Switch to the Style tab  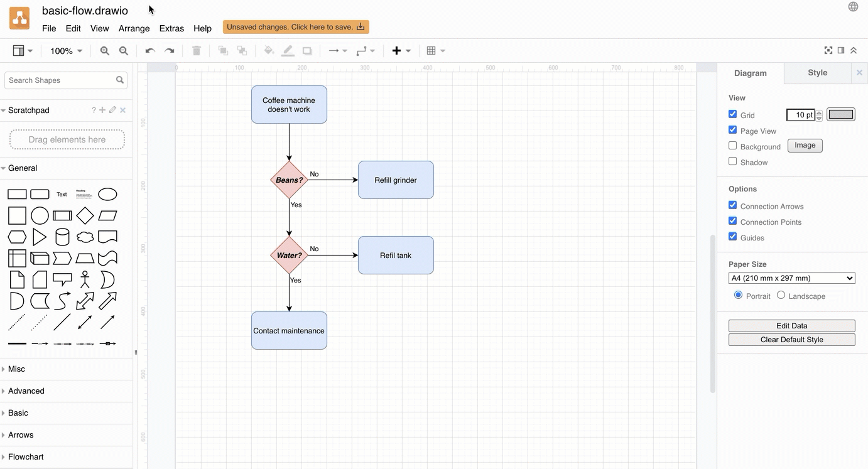click(x=817, y=72)
